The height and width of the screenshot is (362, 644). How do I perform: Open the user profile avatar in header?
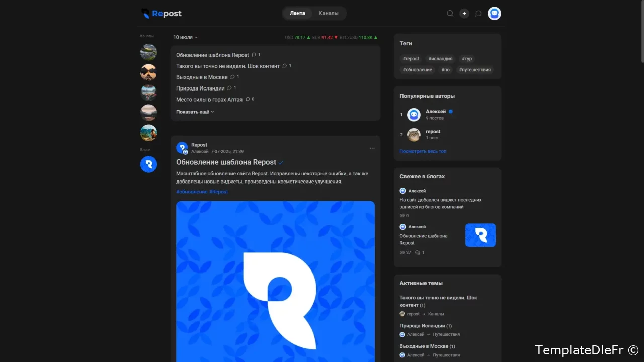494,14
